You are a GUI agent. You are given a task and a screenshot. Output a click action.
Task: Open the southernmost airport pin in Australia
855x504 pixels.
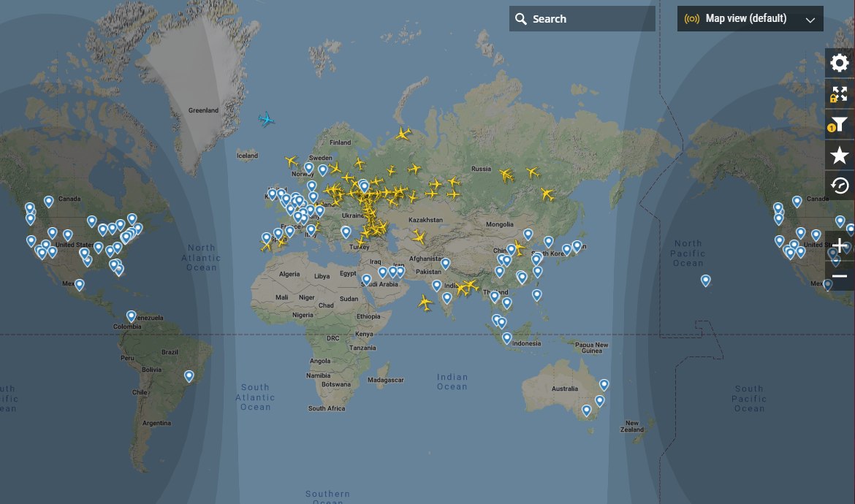click(586, 411)
